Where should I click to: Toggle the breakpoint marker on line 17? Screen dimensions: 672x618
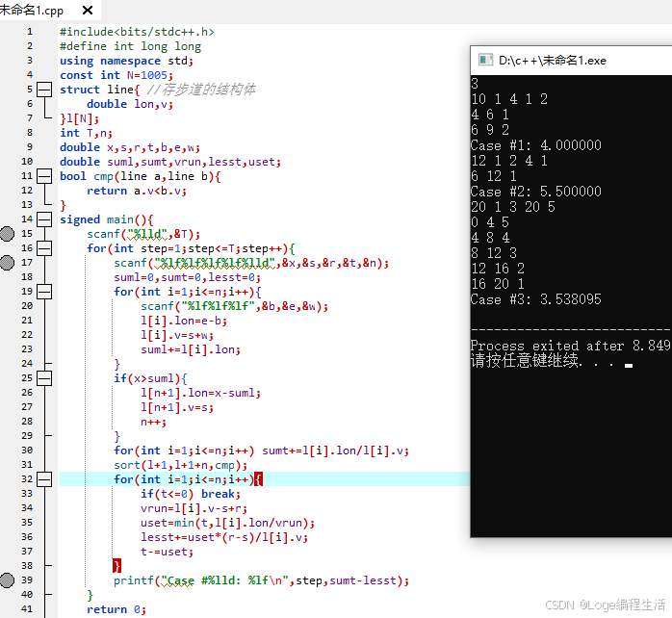point(7,263)
